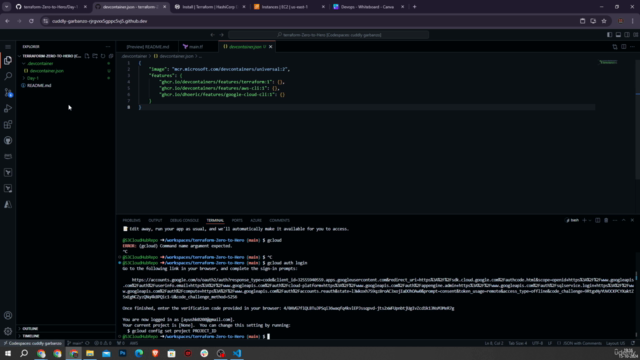The height and width of the screenshot is (360, 640).
Task: Open the Extensions view
Action: coord(8,124)
